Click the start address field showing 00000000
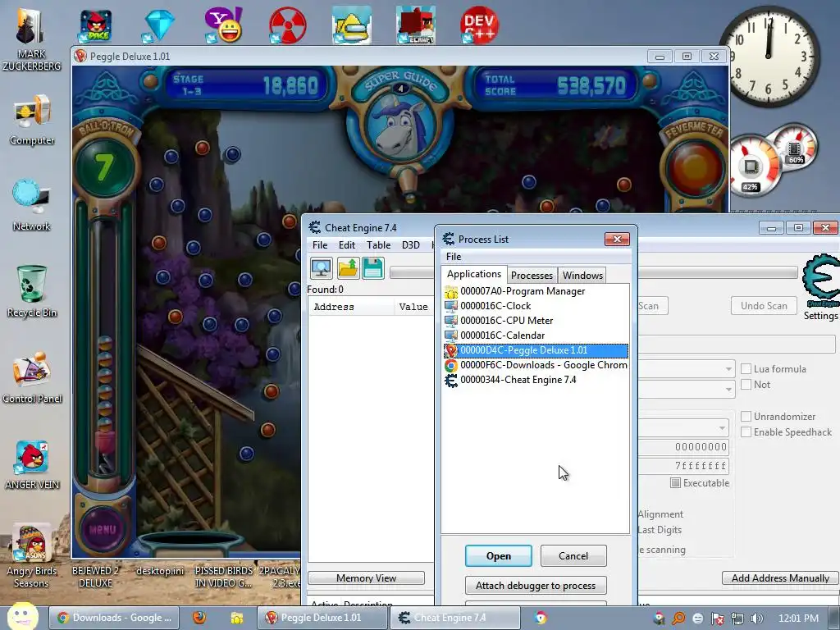This screenshot has width=840, height=630. [x=683, y=447]
